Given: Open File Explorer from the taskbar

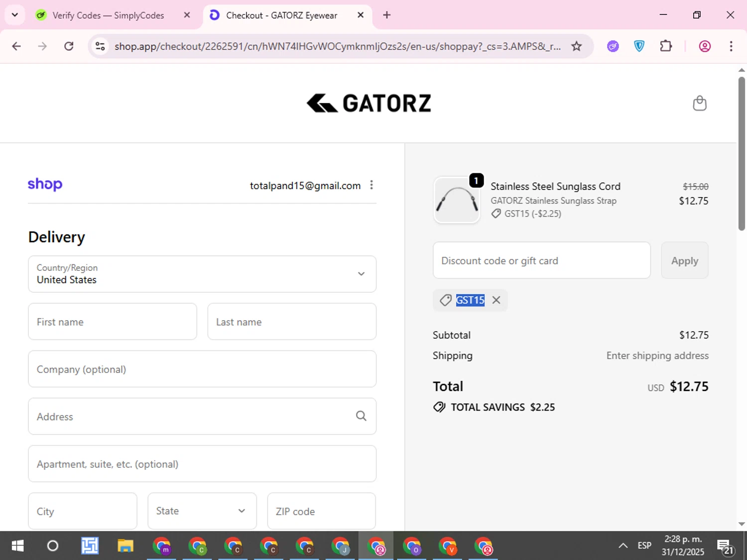Looking at the screenshot, I should click(125, 546).
